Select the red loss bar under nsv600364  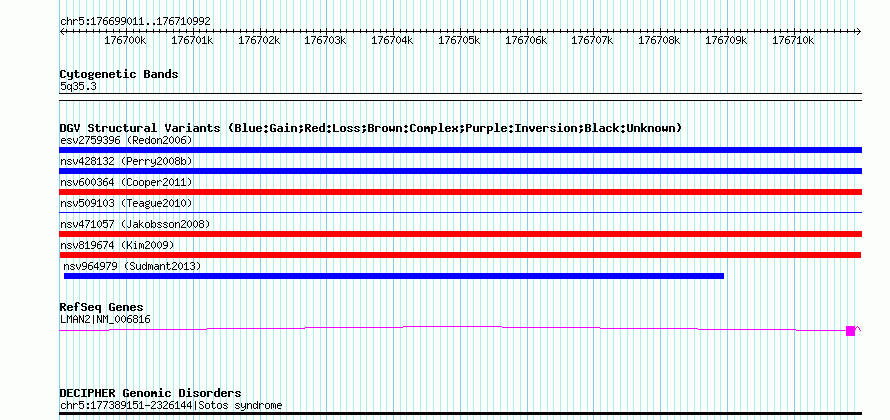(460, 192)
